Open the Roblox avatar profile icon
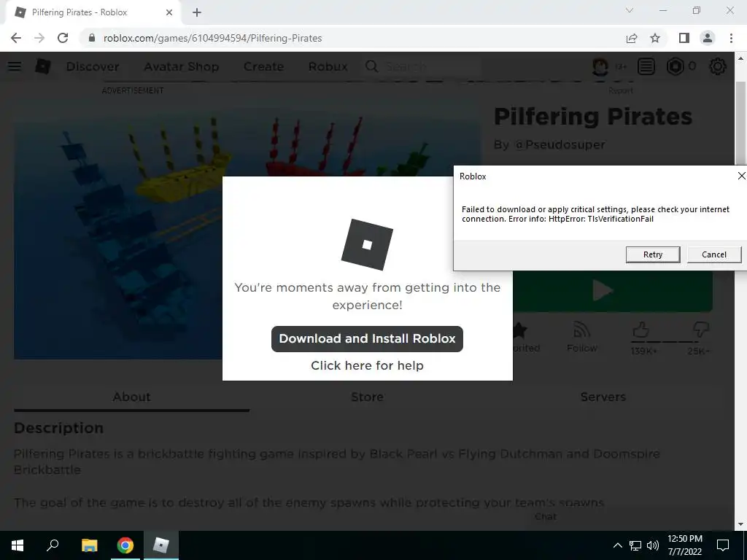The width and height of the screenshot is (747, 560). (600, 66)
